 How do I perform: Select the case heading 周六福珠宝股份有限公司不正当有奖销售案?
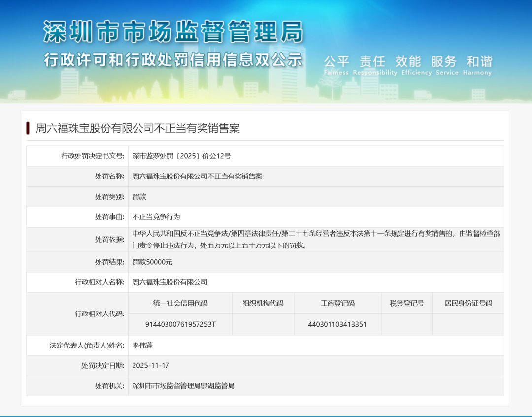pyautogui.click(x=137, y=128)
